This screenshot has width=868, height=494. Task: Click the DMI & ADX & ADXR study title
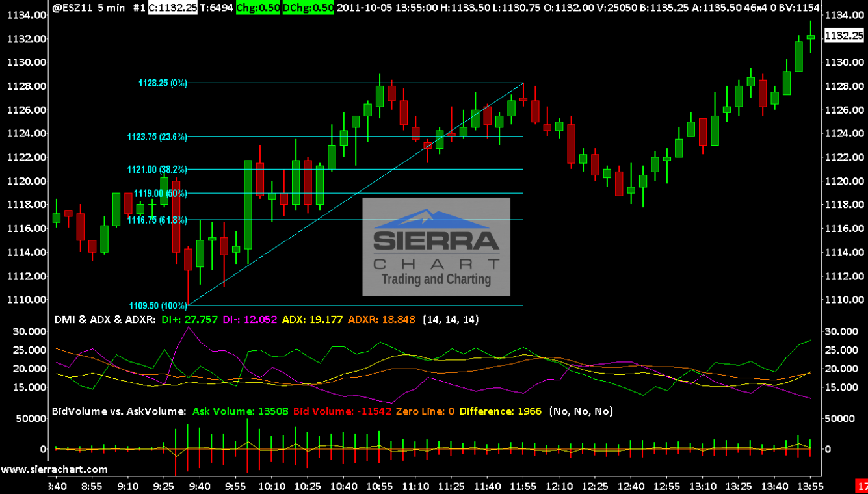click(x=104, y=320)
